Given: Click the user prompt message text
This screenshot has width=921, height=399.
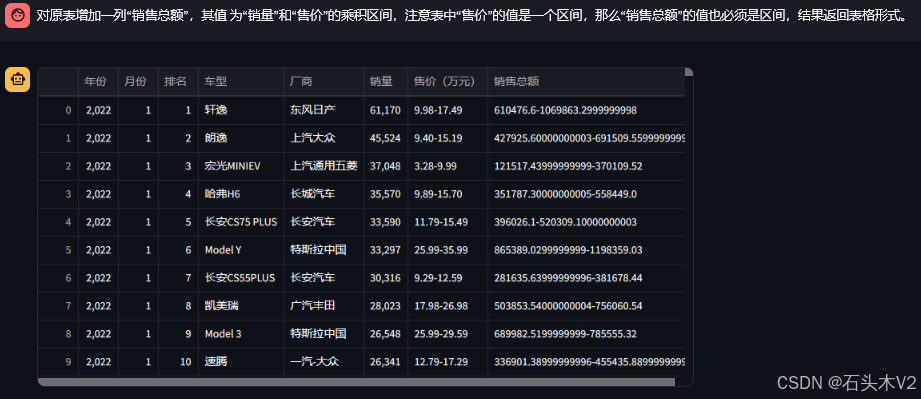Looking at the screenshot, I should click(472, 15).
